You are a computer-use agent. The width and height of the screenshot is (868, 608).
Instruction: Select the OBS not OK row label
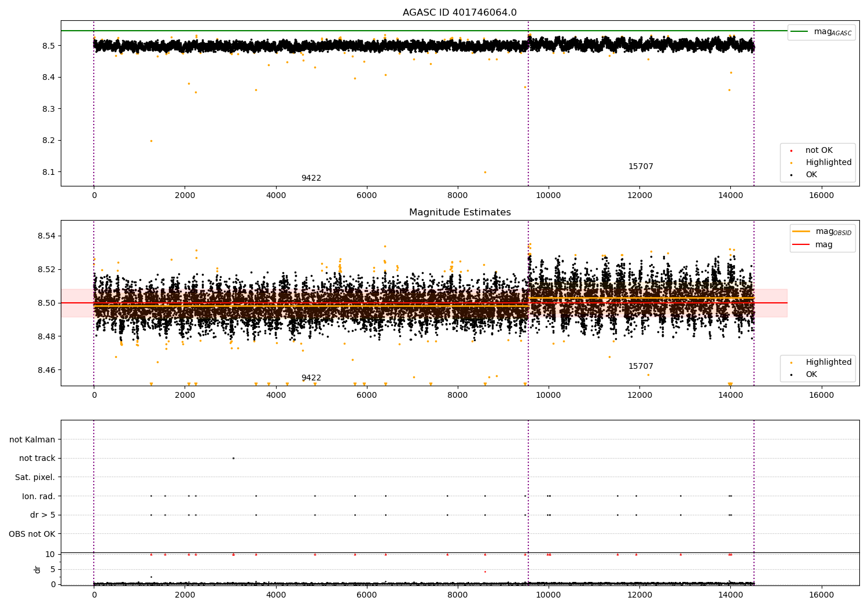(x=32, y=534)
